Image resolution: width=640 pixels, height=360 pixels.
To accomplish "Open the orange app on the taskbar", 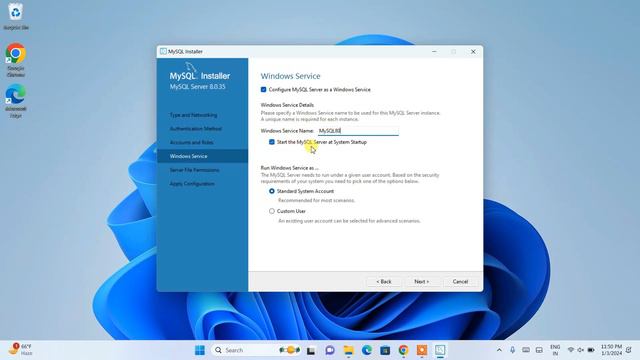I will click(422, 350).
